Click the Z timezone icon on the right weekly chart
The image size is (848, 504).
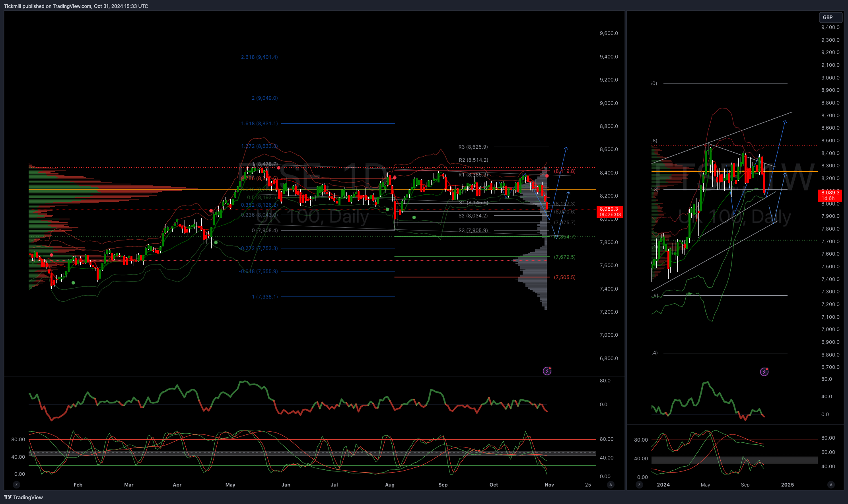click(x=639, y=485)
